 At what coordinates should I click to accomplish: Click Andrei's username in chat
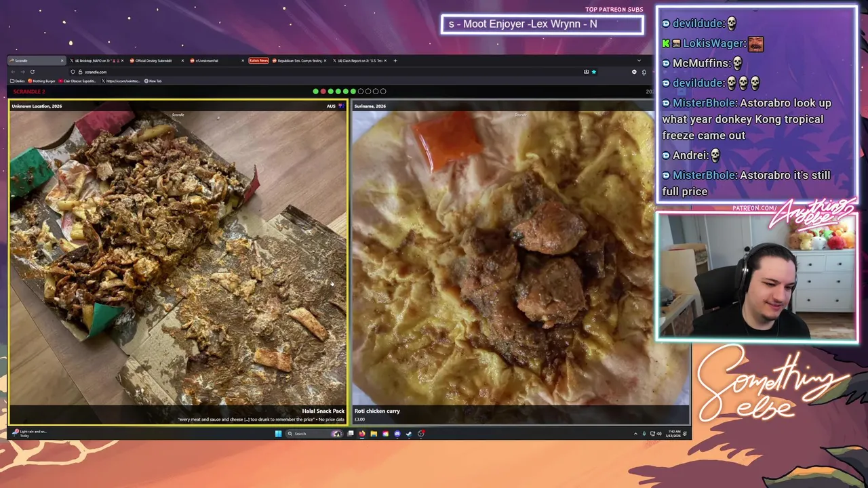coord(690,155)
